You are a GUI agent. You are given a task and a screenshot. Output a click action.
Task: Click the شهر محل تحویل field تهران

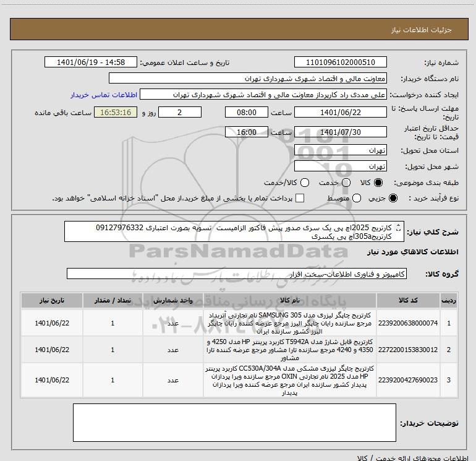click(340, 166)
